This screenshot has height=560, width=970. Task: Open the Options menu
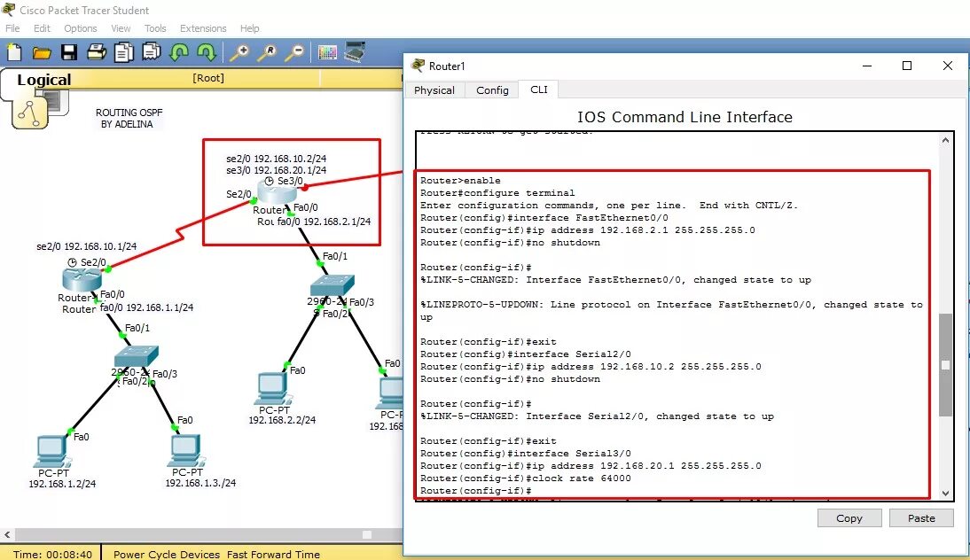81,28
